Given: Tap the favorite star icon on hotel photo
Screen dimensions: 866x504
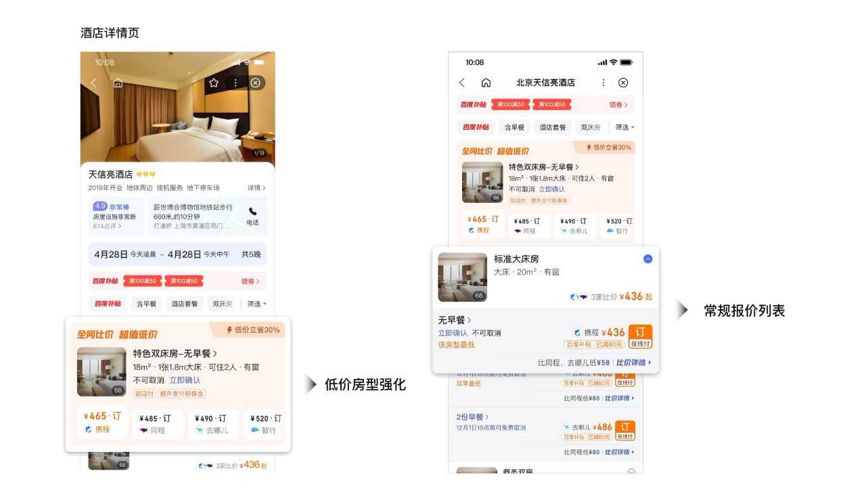Looking at the screenshot, I should (214, 83).
